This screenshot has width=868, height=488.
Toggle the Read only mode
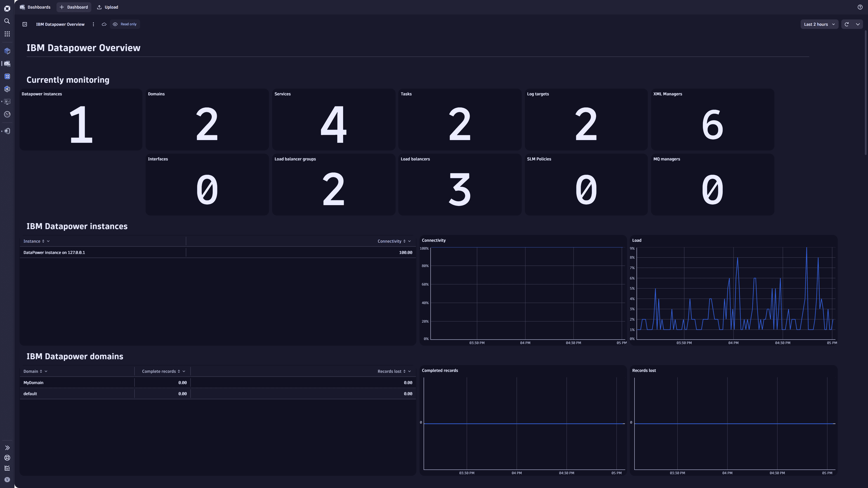tap(125, 24)
